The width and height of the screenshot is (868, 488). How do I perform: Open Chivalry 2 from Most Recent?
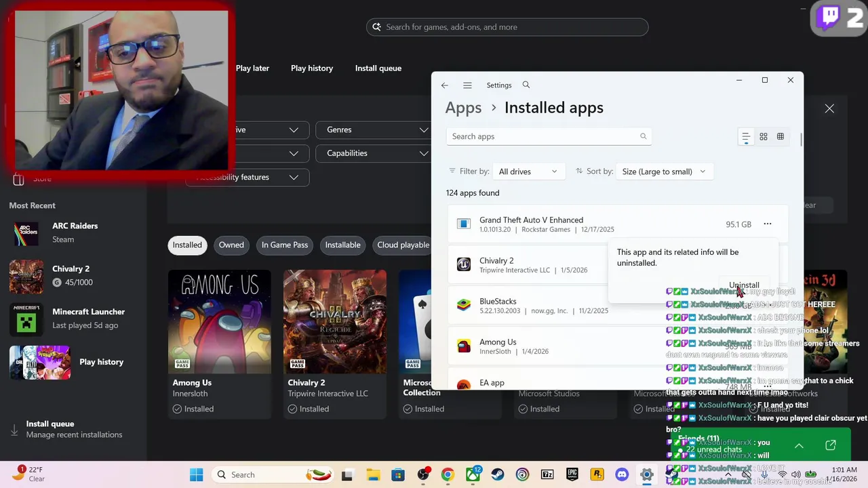point(73,275)
